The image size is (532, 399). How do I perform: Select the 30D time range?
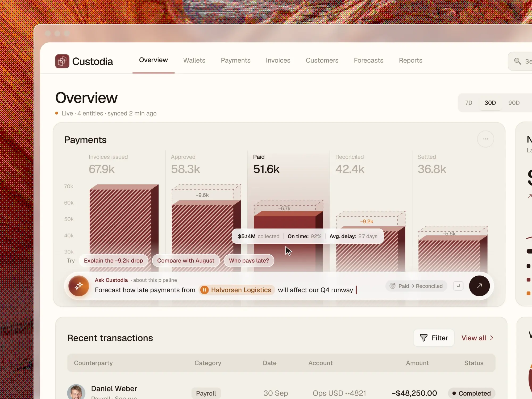(x=490, y=103)
